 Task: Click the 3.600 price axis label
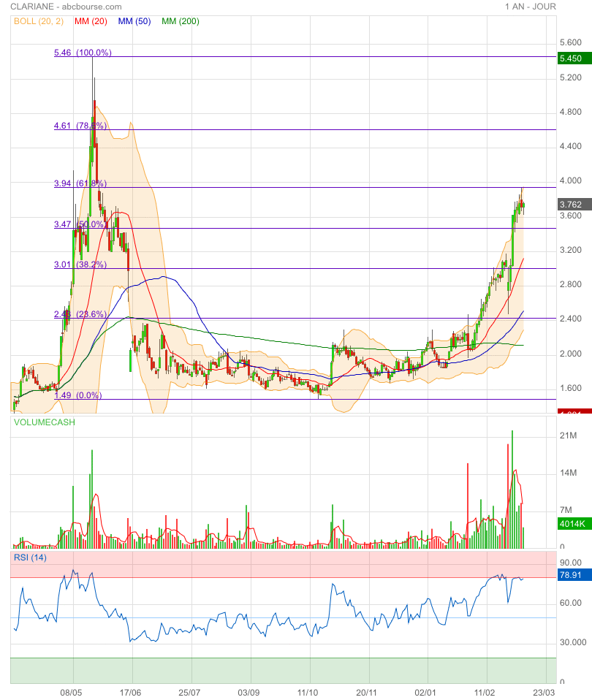(571, 215)
